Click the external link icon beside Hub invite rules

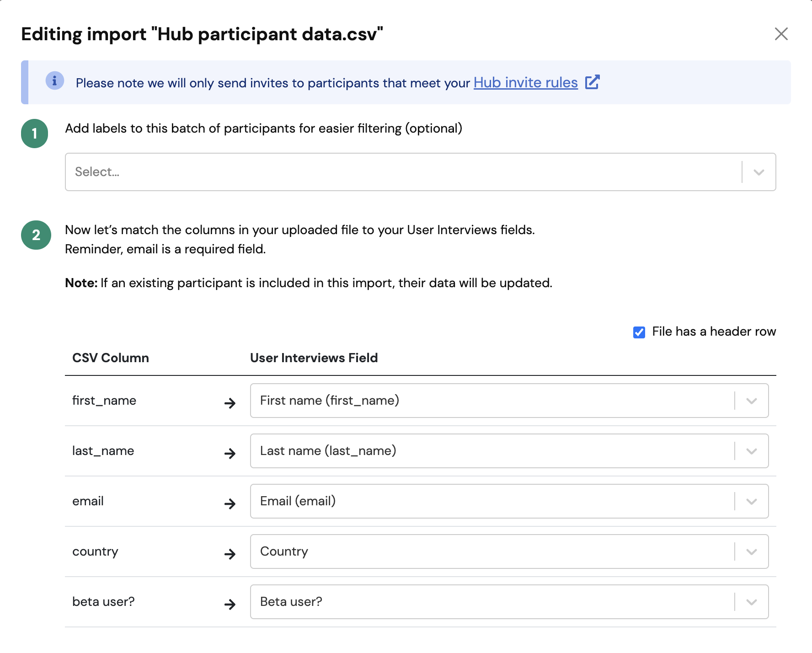click(592, 82)
